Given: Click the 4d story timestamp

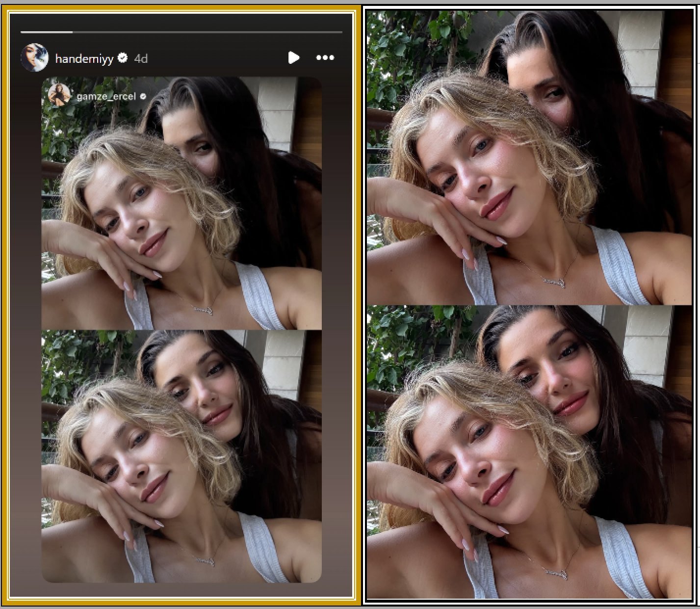Looking at the screenshot, I should pos(141,59).
